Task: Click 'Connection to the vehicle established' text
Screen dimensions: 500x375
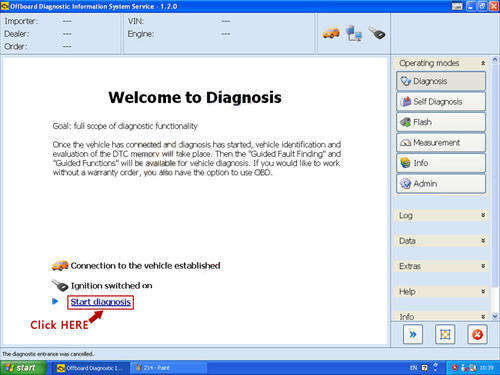Action: pos(145,266)
